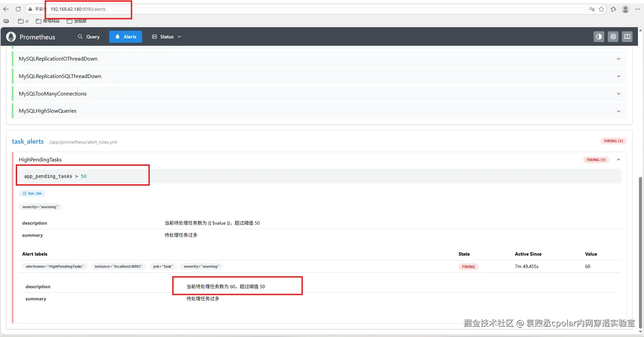Image resolution: width=644 pixels, height=337 pixels.
Task: Reload the page with the refresh icon
Action: tap(18, 9)
